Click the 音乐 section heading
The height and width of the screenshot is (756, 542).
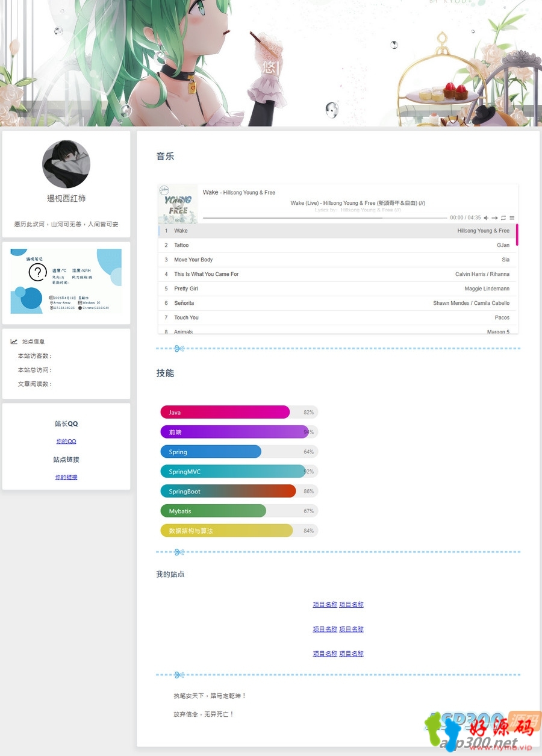165,156
